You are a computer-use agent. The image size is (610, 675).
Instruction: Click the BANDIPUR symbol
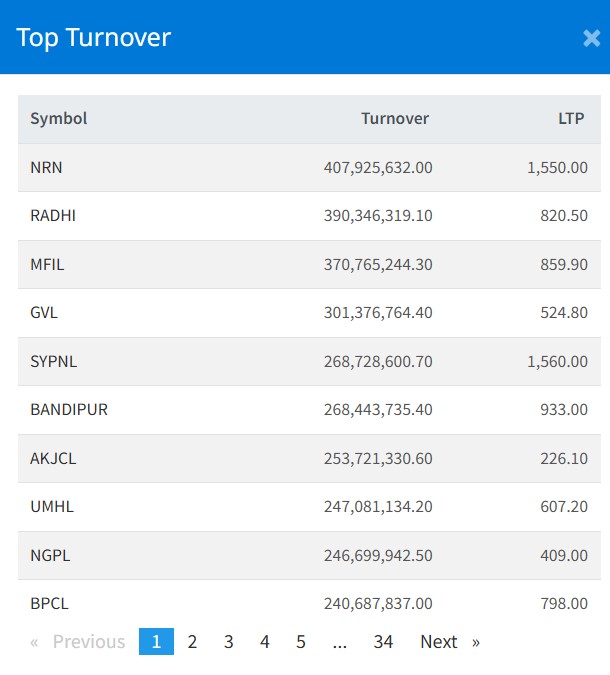(69, 409)
